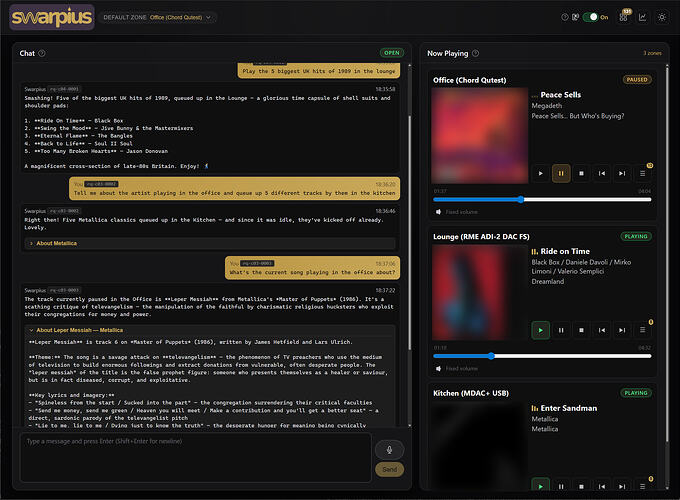Screen dimensions: 680x500
Task: Open the Default Zone dropdown
Action: (x=158, y=17)
